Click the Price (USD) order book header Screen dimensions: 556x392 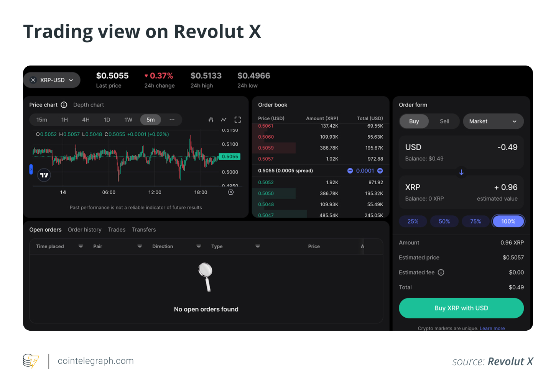click(271, 118)
